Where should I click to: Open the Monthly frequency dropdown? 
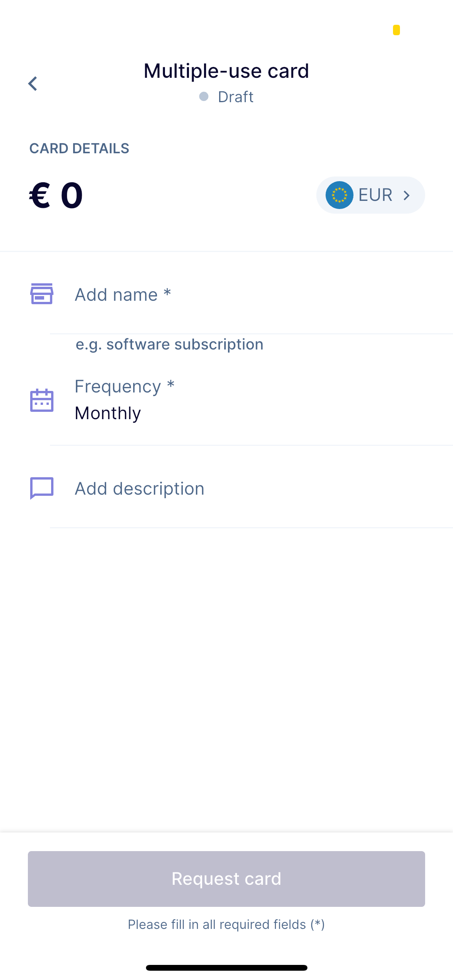click(108, 413)
